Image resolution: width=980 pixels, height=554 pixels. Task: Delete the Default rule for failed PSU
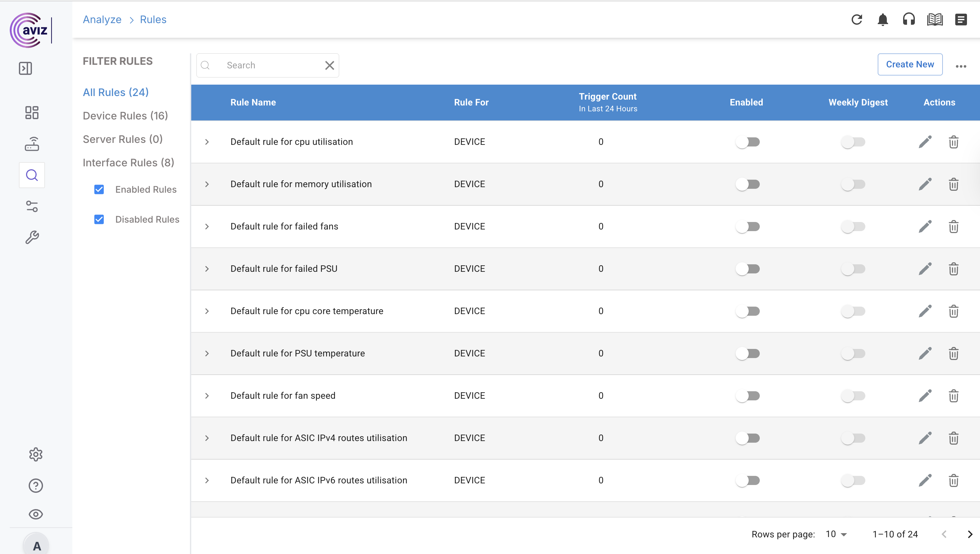tap(953, 269)
